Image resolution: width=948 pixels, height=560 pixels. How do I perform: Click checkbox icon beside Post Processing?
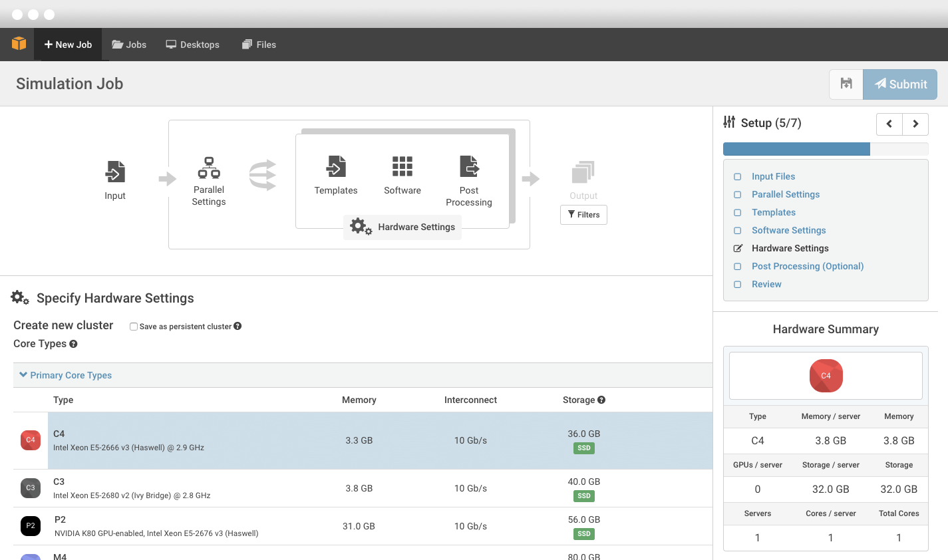pos(737,267)
